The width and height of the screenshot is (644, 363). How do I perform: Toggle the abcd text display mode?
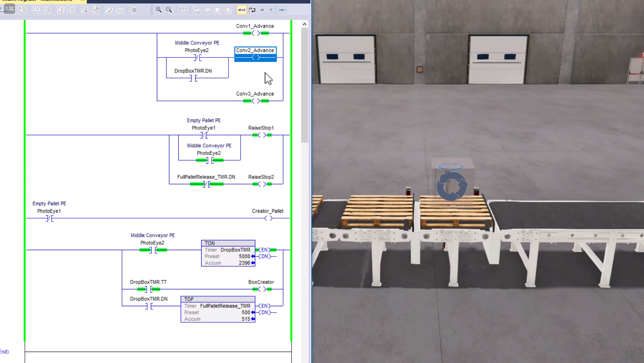(242, 10)
